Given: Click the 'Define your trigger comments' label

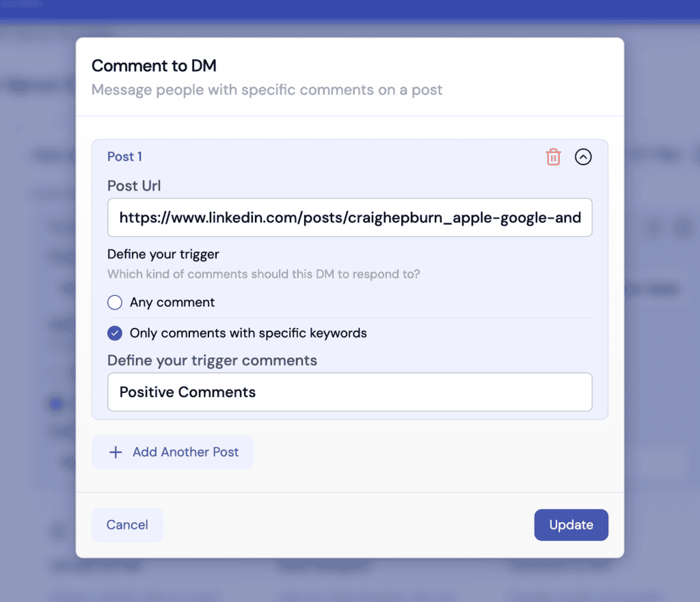Looking at the screenshot, I should [x=212, y=360].
